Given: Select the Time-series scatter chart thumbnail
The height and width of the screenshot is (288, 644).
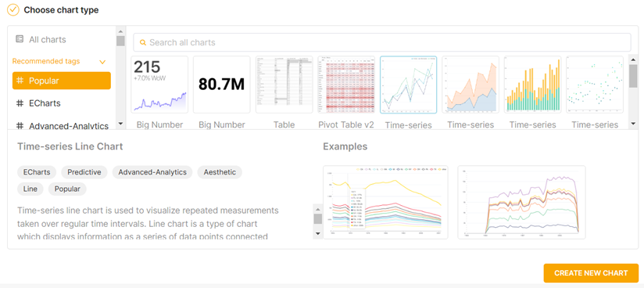Looking at the screenshot, I should tap(595, 85).
